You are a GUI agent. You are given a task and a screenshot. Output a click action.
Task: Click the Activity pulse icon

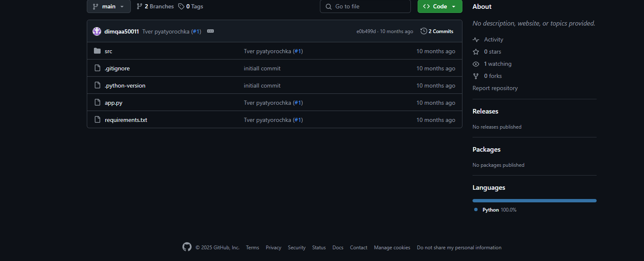476,39
